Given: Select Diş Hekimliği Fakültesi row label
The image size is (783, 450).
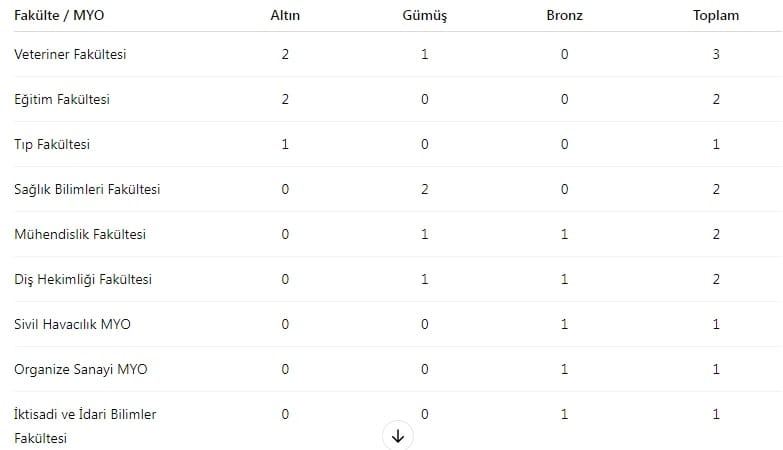Looking at the screenshot, I should coord(83,279).
